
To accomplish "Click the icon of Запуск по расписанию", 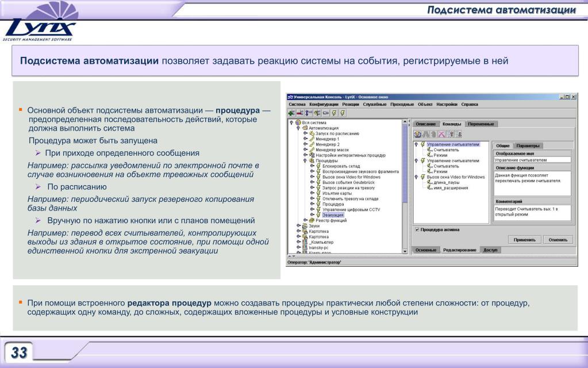I will 312,133.
